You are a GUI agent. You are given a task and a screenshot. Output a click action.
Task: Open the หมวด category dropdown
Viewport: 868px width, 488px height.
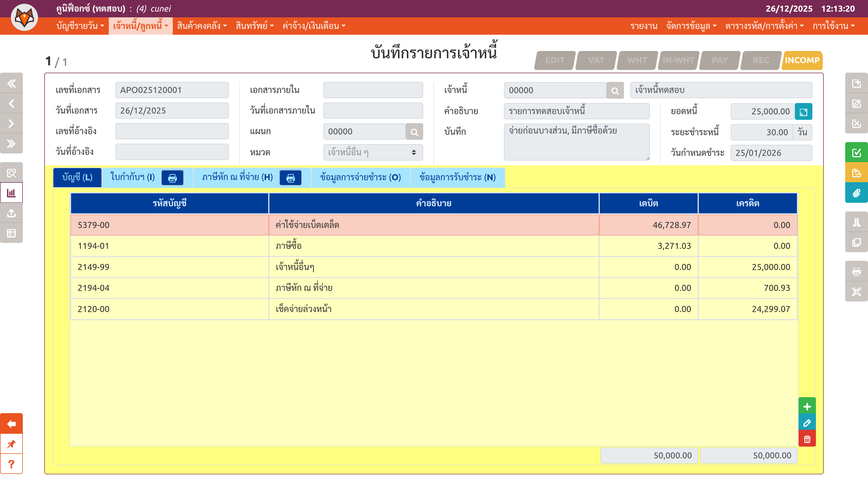[373, 152]
